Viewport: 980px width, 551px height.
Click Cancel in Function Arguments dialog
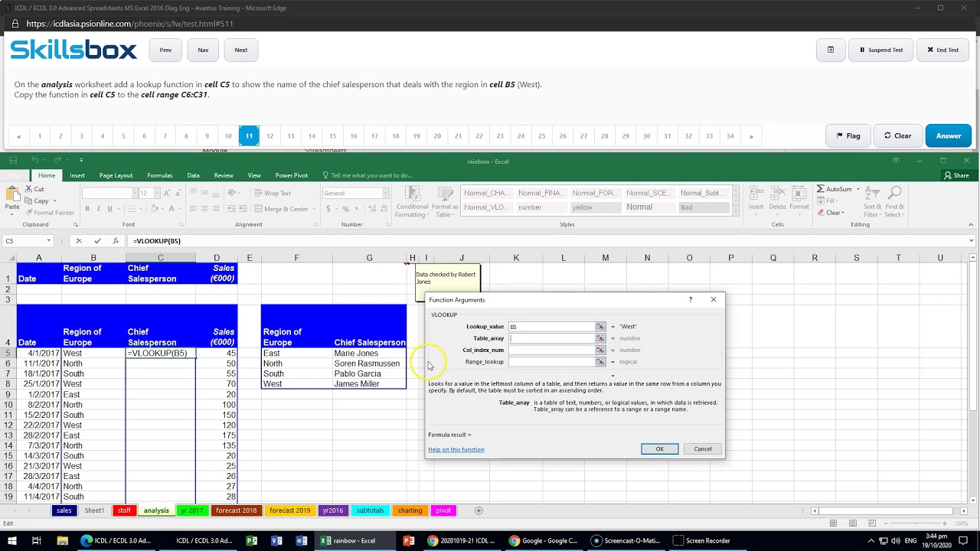[x=703, y=449]
